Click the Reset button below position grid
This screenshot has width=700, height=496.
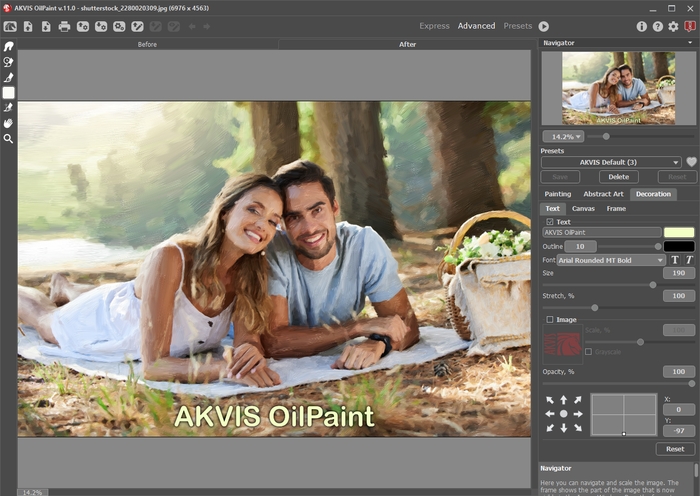point(675,449)
